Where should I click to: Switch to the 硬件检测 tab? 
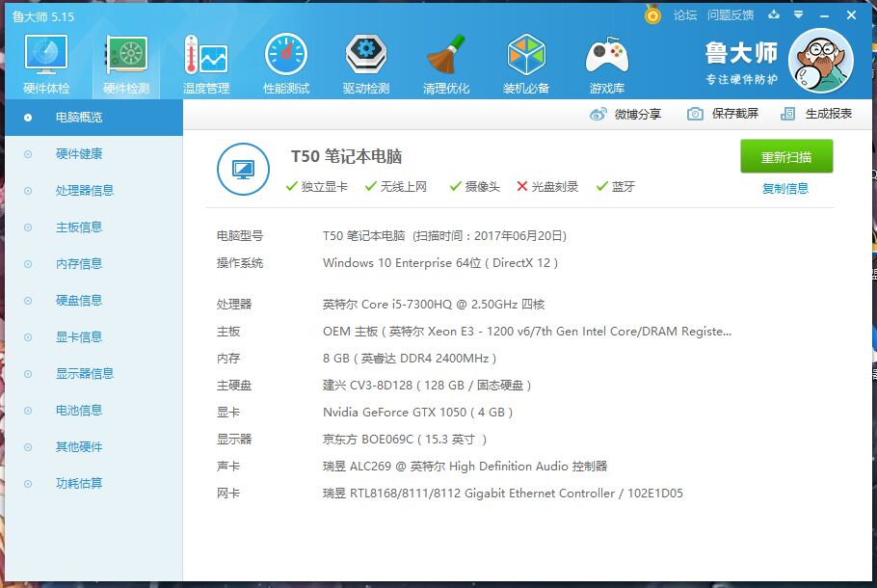125,61
